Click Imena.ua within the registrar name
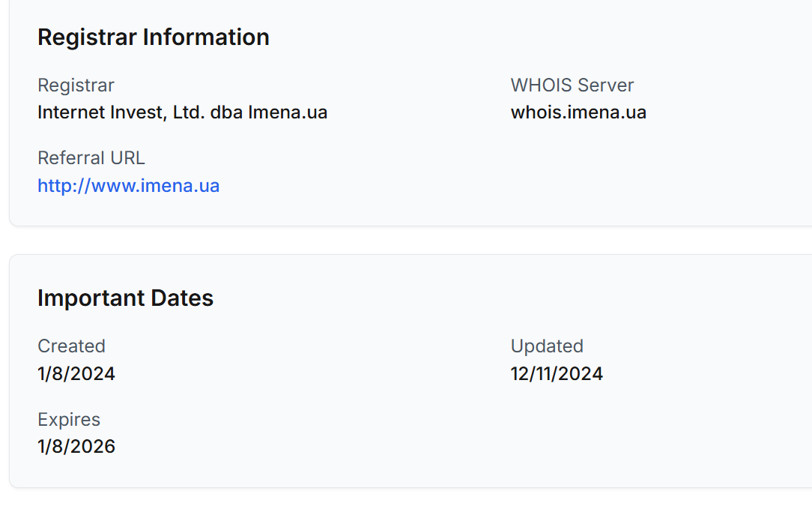This screenshot has width=812, height=506. (x=288, y=112)
